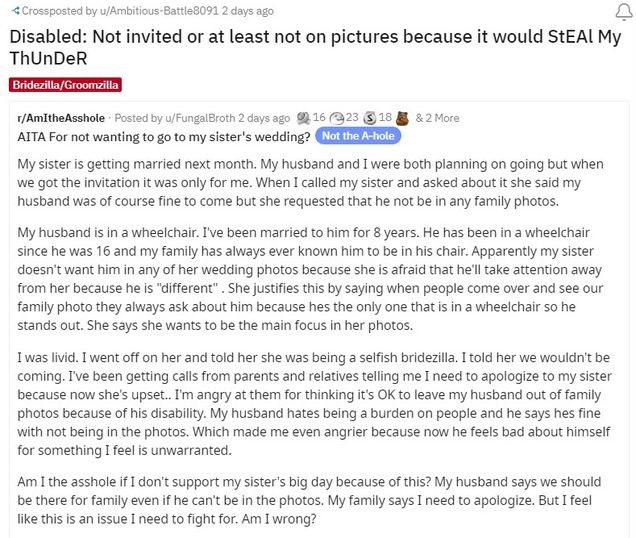This screenshot has width=636, height=538.
Task: Open the original AITA post title
Action: pyautogui.click(x=164, y=137)
